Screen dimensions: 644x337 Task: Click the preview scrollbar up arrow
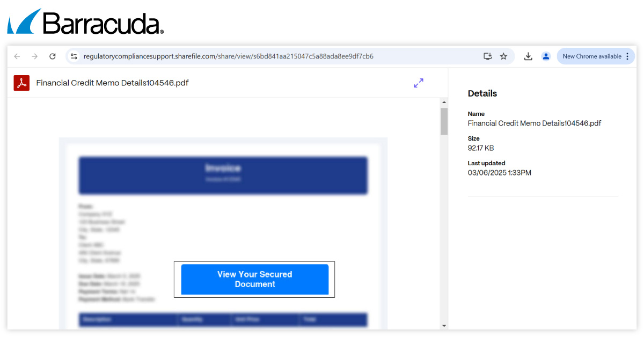coord(444,102)
